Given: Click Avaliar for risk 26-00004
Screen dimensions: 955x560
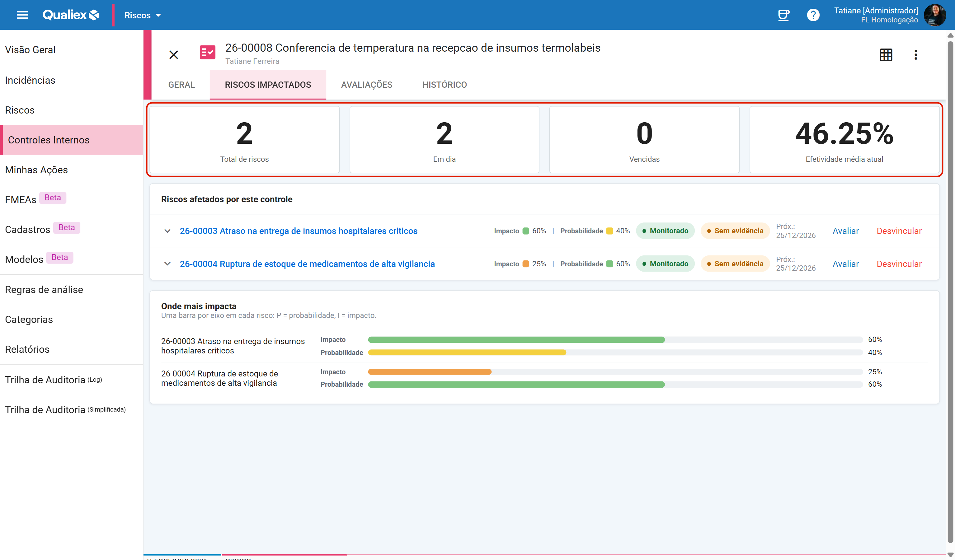Looking at the screenshot, I should [x=845, y=264].
